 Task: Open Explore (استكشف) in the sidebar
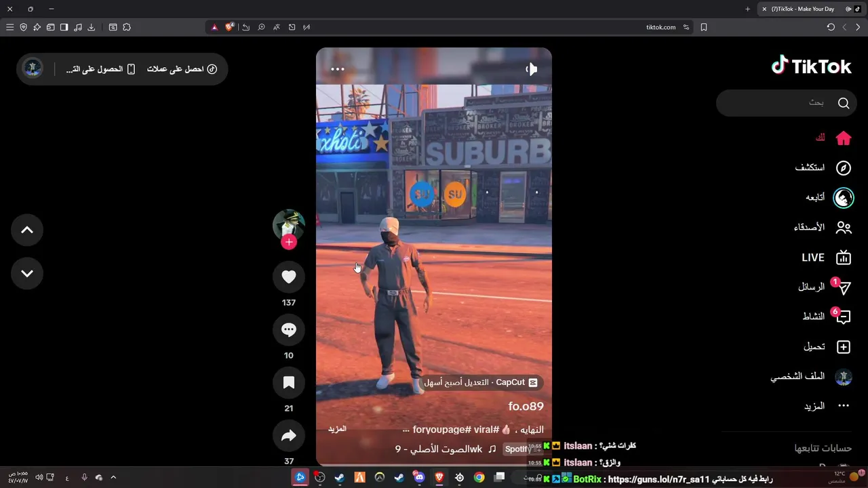click(823, 168)
